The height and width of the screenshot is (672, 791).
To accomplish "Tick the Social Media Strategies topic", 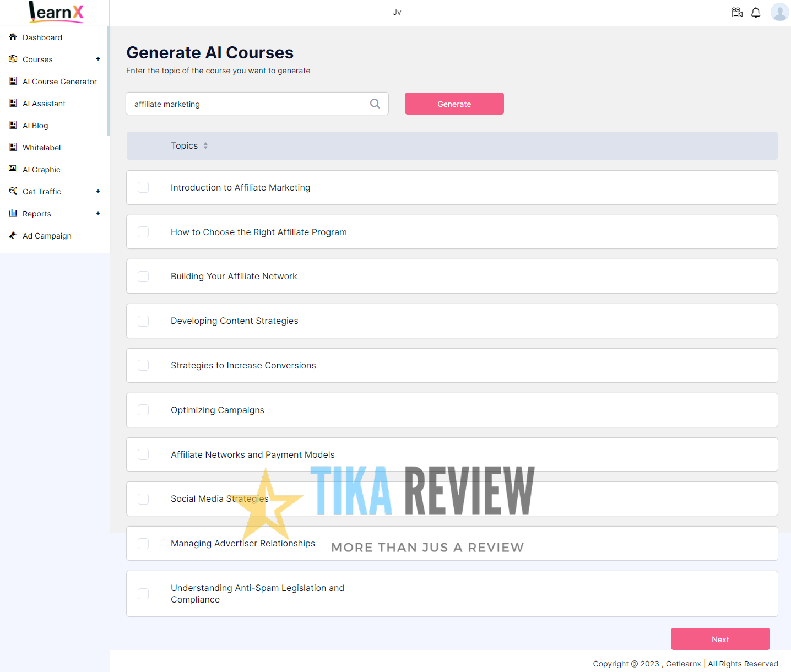I will 143,498.
